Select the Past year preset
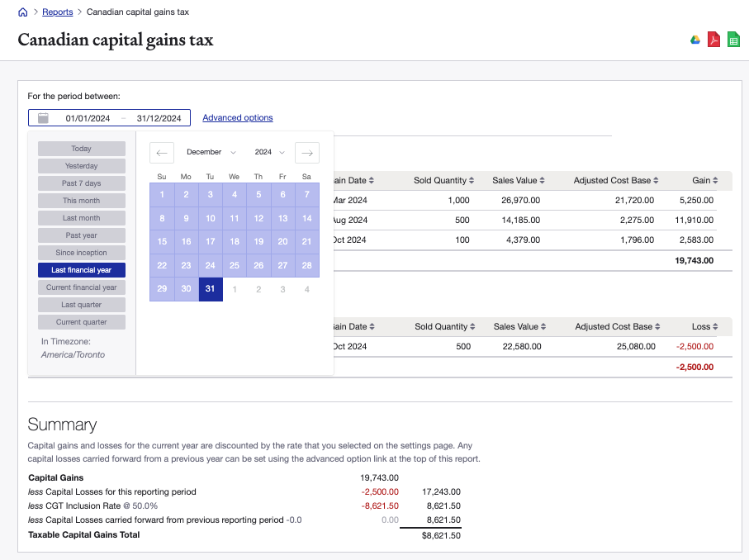 click(x=82, y=235)
